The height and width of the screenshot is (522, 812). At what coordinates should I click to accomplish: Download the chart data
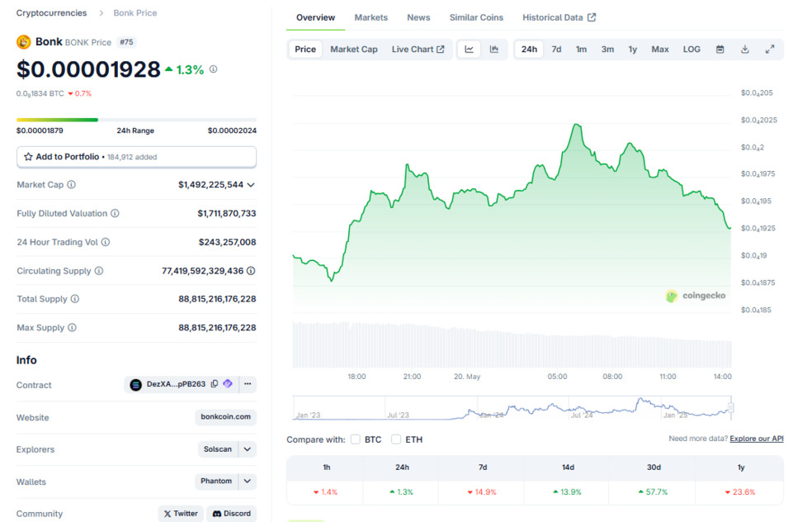coord(744,50)
